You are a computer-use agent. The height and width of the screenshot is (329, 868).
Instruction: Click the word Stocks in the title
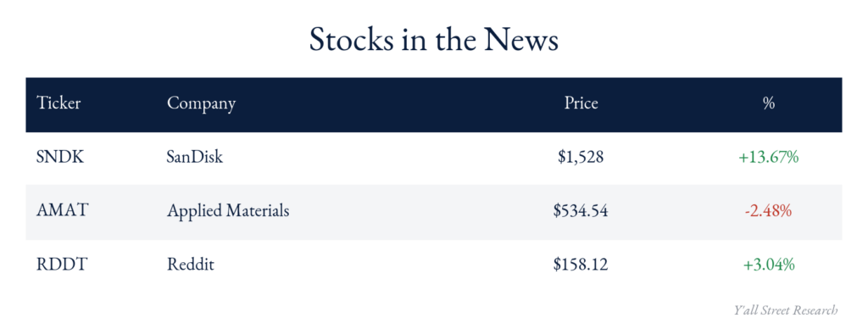[348, 39]
